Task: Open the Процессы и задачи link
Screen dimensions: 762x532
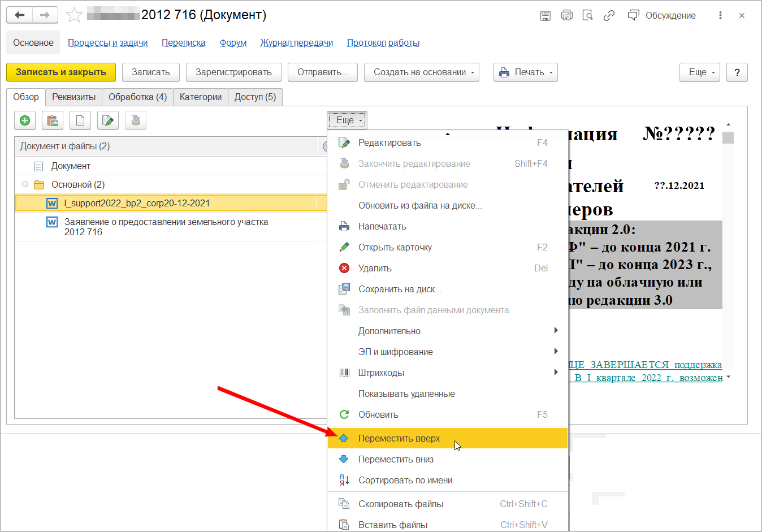Action: [x=108, y=43]
